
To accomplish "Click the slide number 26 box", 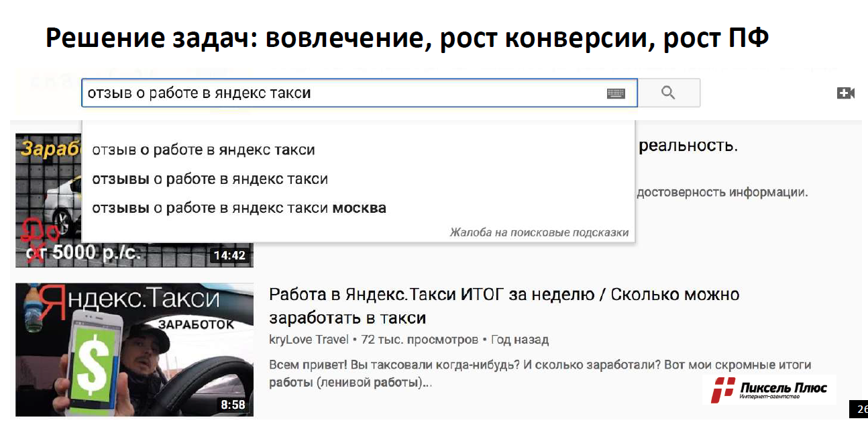I will coord(859,409).
